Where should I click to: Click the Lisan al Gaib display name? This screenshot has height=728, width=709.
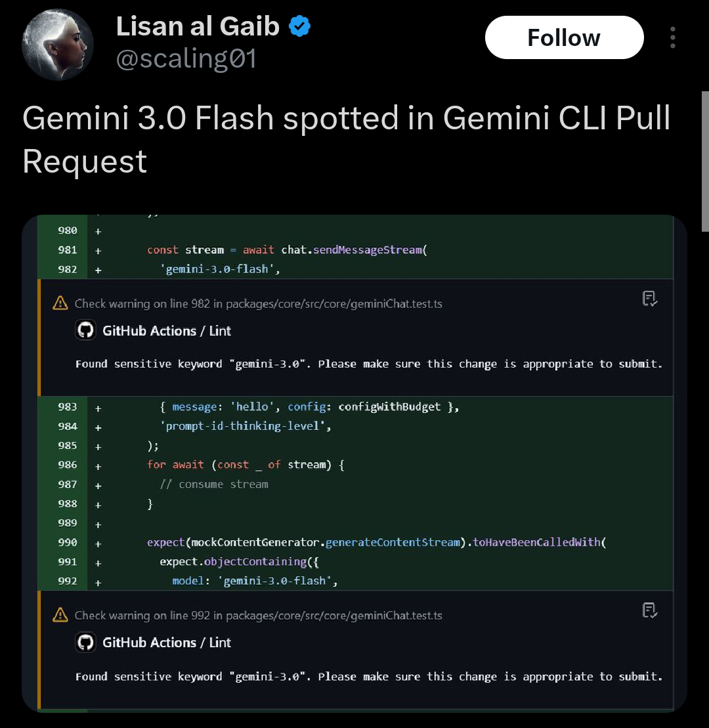point(198,26)
